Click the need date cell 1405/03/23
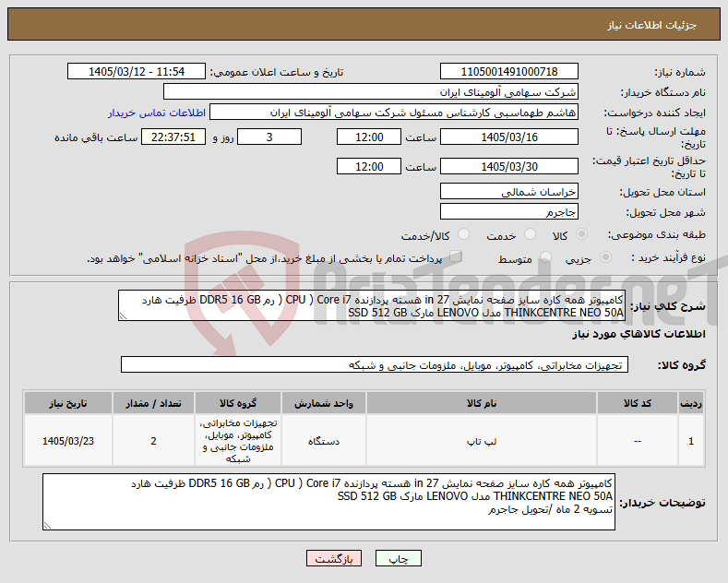728x583 pixels. pos(68,441)
